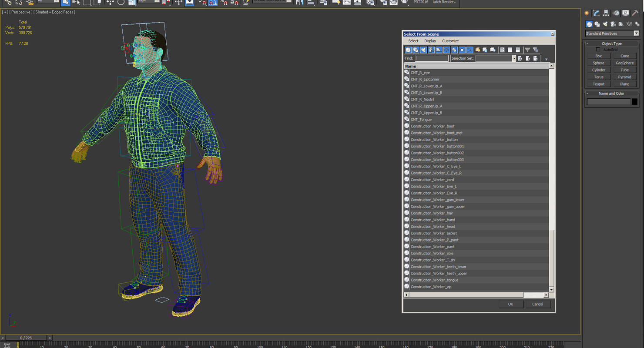Select Geometry category in Create panel
The width and height of the screenshot is (644, 348).
589,24
